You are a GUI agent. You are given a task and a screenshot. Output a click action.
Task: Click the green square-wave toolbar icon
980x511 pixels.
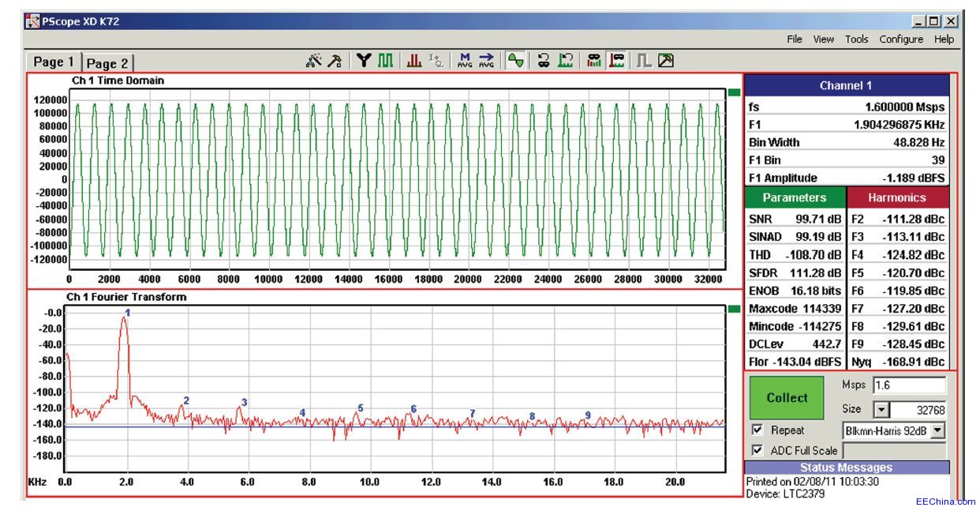pos(385,61)
